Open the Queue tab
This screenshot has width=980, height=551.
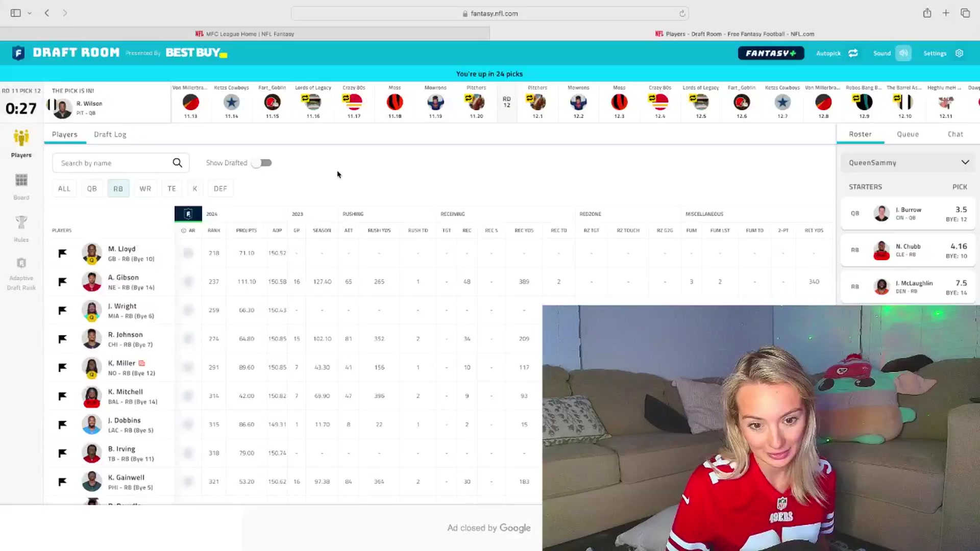point(908,134)
